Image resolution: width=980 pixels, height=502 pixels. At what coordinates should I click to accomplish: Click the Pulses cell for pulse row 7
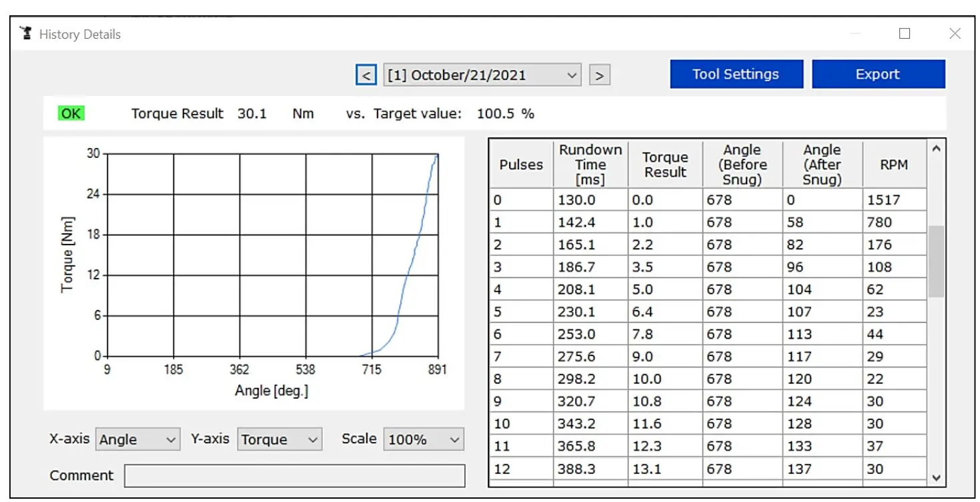pos(521,357)
